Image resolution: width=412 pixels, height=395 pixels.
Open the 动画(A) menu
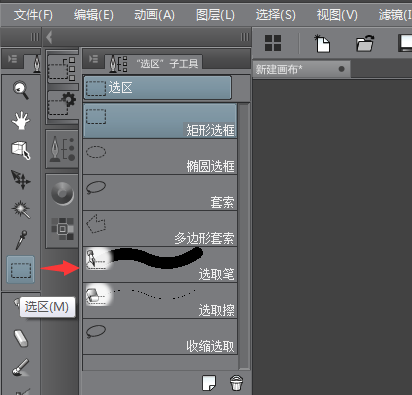[x=154, y=15]
